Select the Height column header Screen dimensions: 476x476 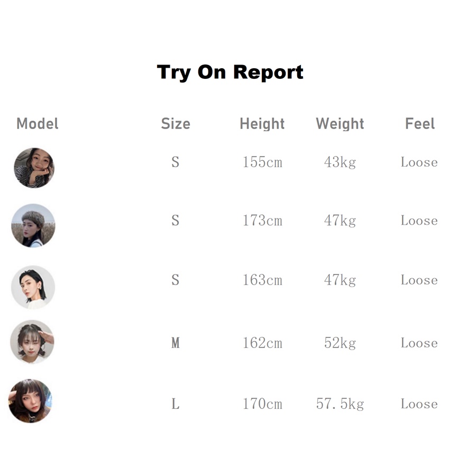[262, 124]
